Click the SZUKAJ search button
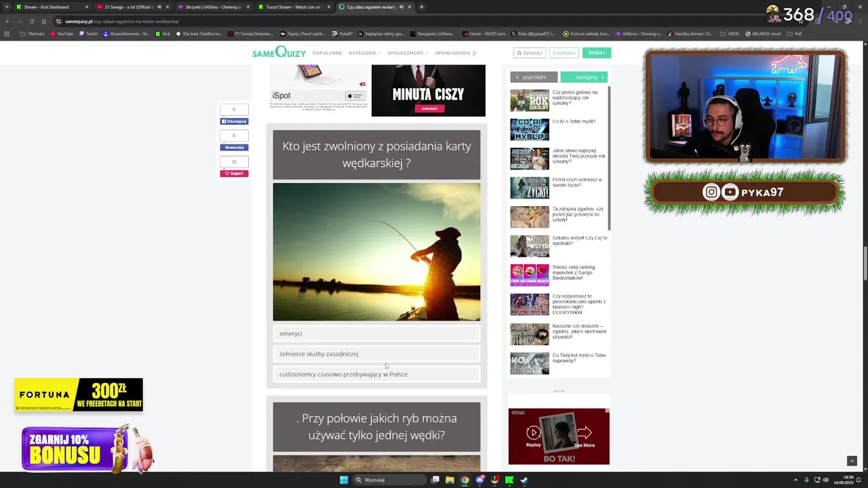 (x=530, y=53)
